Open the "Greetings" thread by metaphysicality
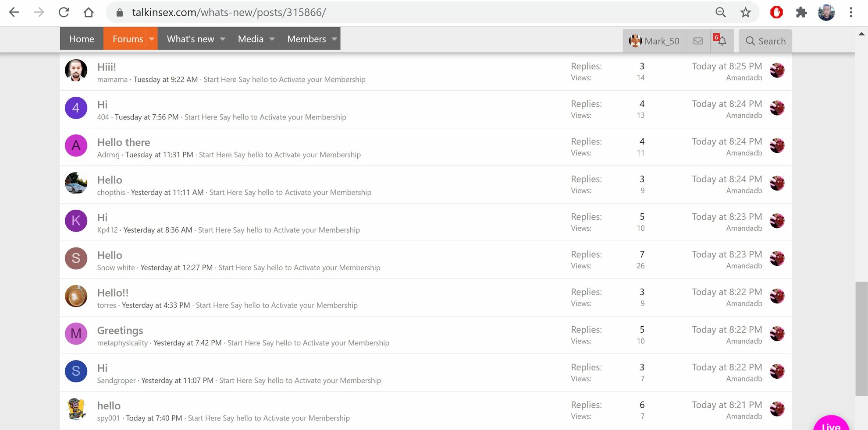The height and width of the screenshot is (430, 868). point(120,331)
